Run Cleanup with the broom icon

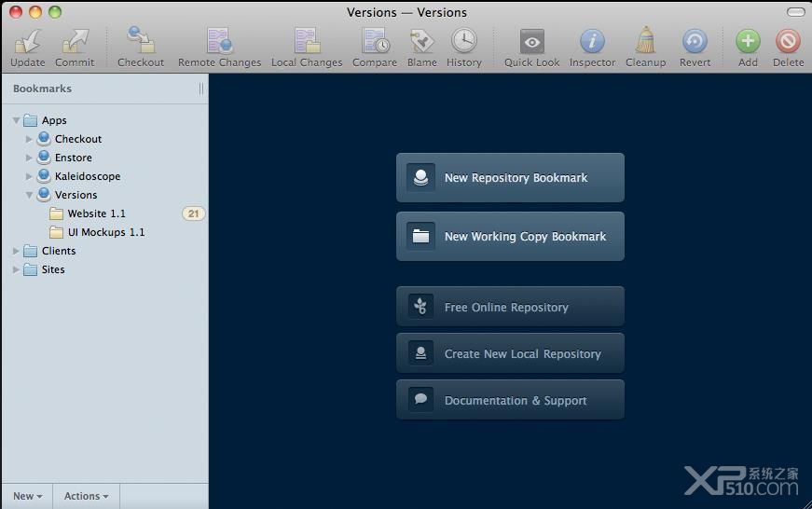tap(645, 40)
